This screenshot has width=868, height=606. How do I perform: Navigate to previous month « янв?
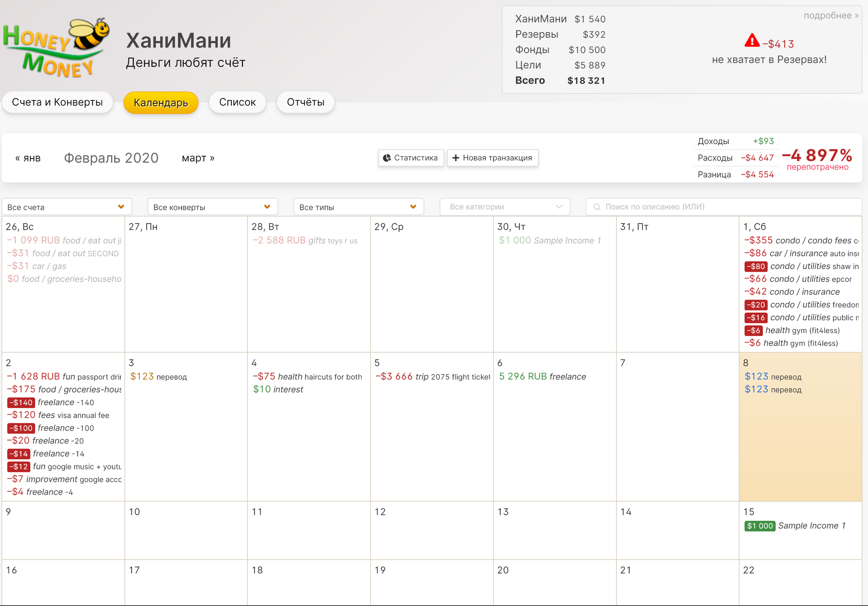(x=28, y=158)
